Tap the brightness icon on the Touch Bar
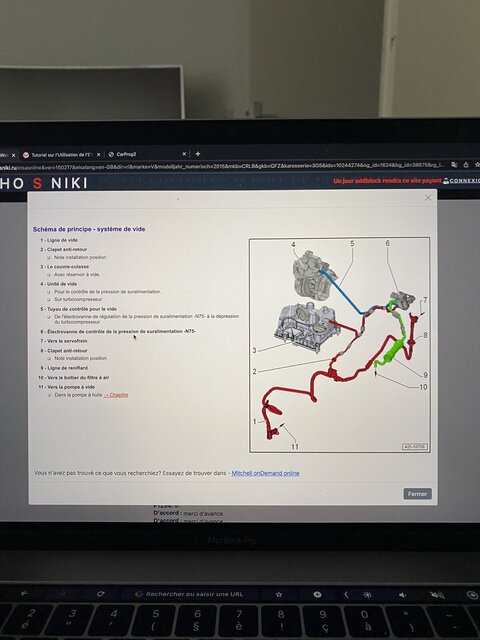The height and width of the screenshot is (640, 480). pyautogui.click(x=368, y=595)
